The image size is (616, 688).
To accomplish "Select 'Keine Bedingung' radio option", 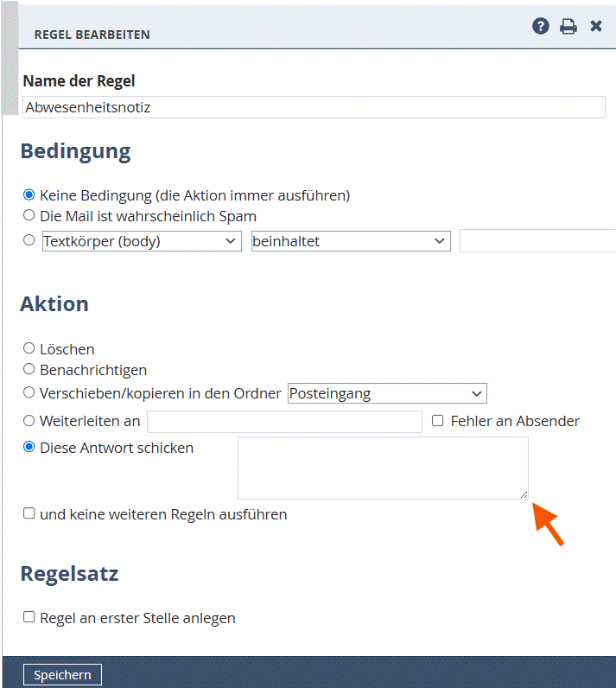I will coord(29,195).
